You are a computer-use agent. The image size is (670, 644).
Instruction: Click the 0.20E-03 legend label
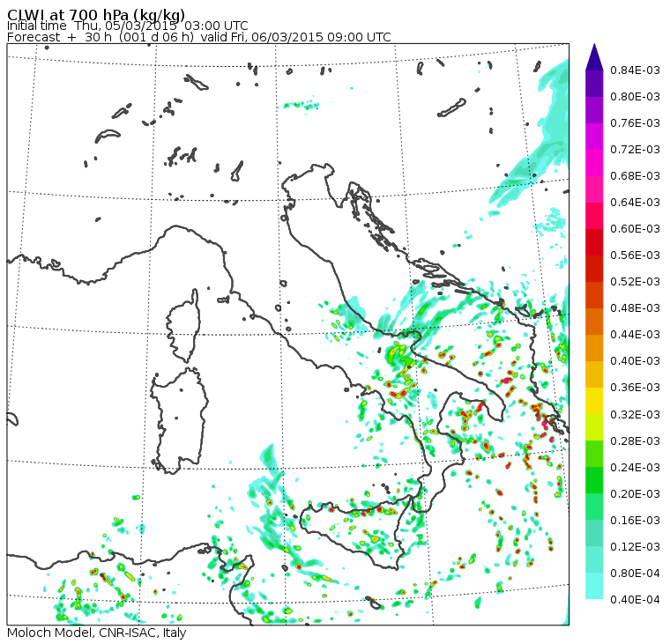[635, 494]
